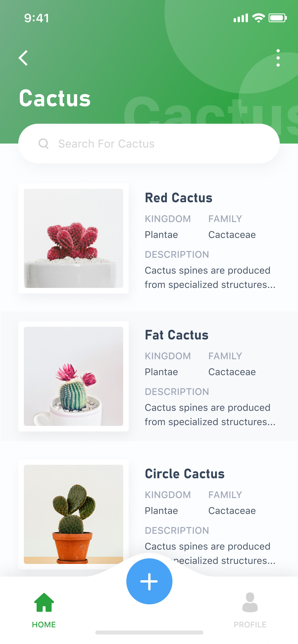Open the Circle Cactus photo thumbnail

(73, 514)
